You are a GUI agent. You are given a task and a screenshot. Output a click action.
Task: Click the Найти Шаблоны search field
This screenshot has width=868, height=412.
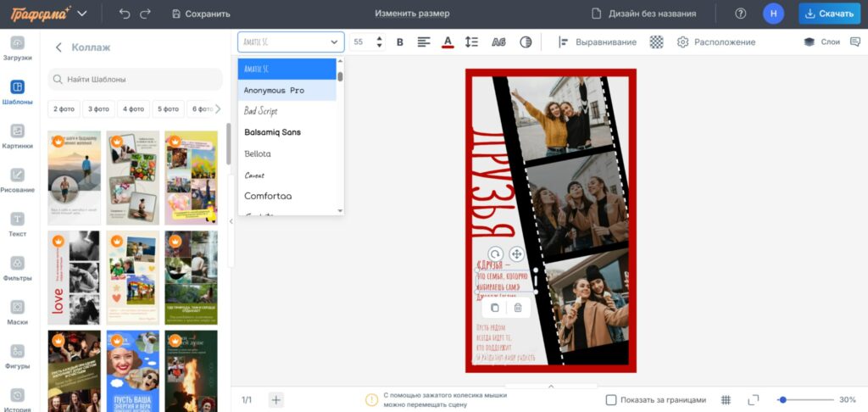[x=135, y=79]
